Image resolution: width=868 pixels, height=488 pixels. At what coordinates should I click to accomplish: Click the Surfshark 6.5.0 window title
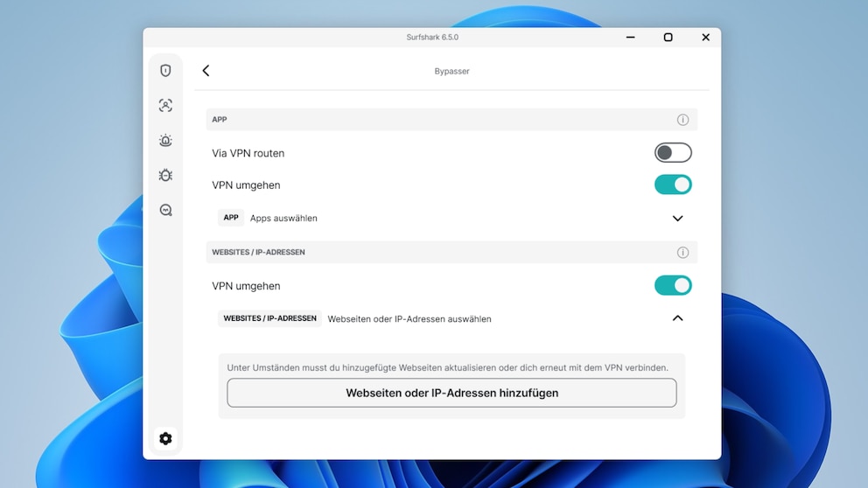coord(432,37)
